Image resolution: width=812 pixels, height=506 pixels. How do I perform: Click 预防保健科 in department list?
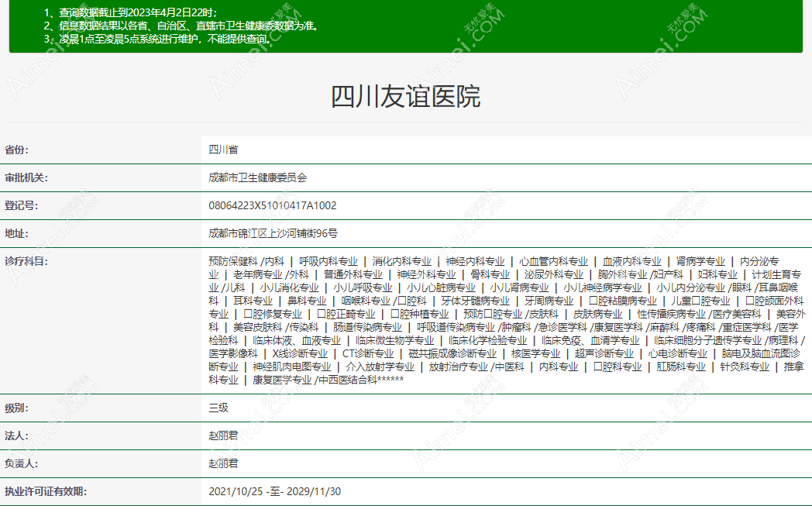233,262
